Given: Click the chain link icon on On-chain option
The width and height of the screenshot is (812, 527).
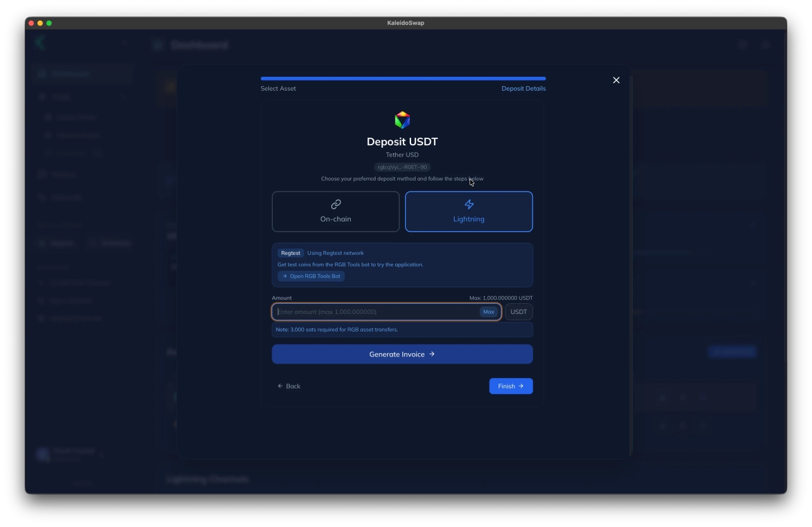Looking at the screenshot, I should click(x=336, y=204).
